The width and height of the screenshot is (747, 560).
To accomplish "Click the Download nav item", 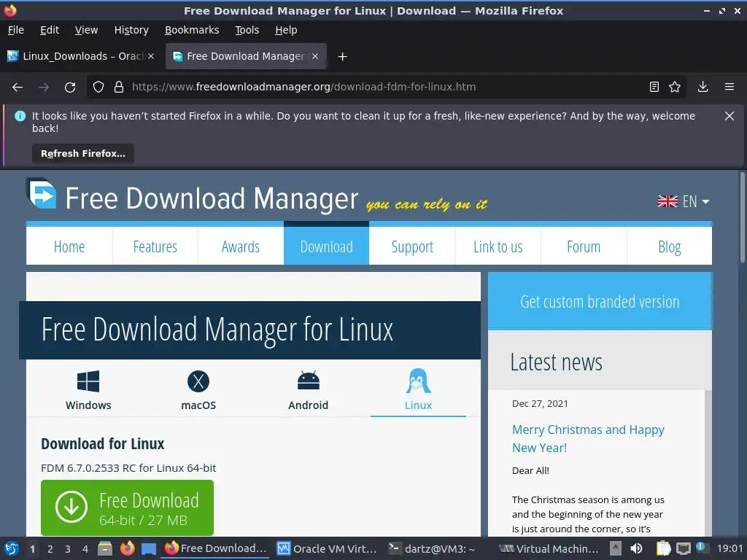I will click(x=326, y=246).
